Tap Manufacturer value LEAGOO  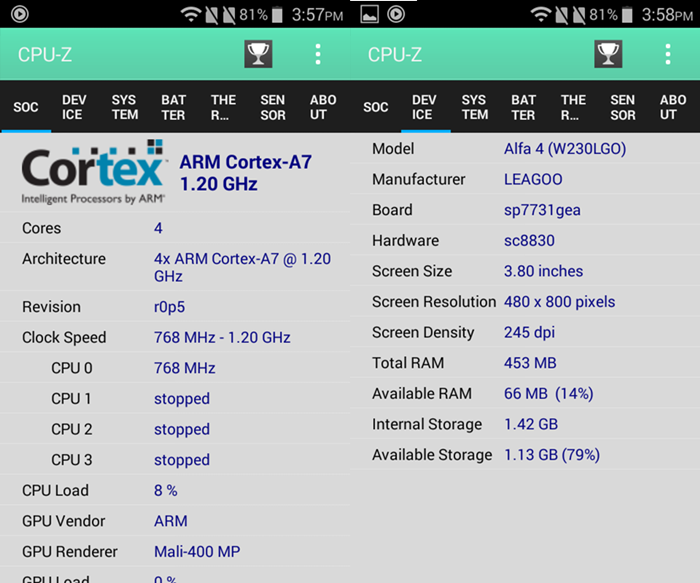click(533, 179)
